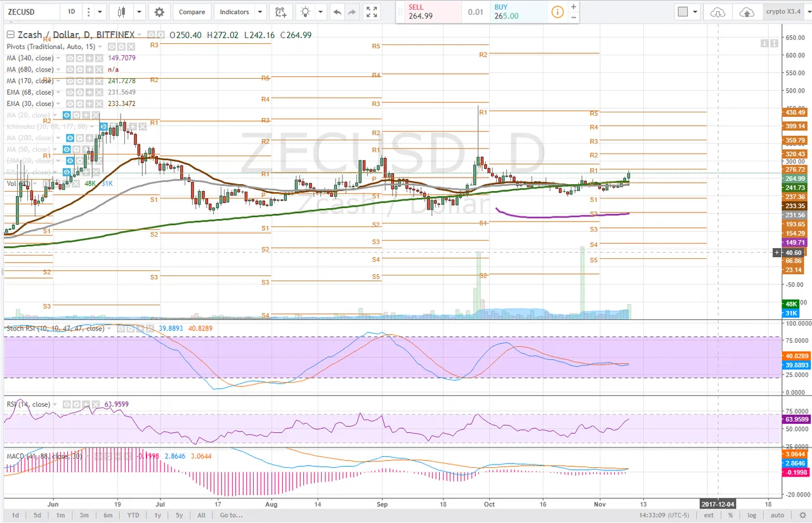Open the chart settings gear in the toolbar
Screen dimensions: 812x523
(159, 12)
